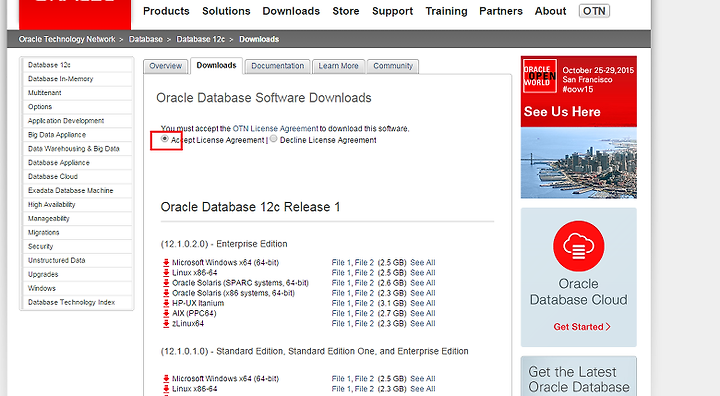The width and height of the screenshot is (720, 396).
Task: Open Data Warehousing & Big Data sidebar item
Action: pyautogui.click(x=77, y=149)
